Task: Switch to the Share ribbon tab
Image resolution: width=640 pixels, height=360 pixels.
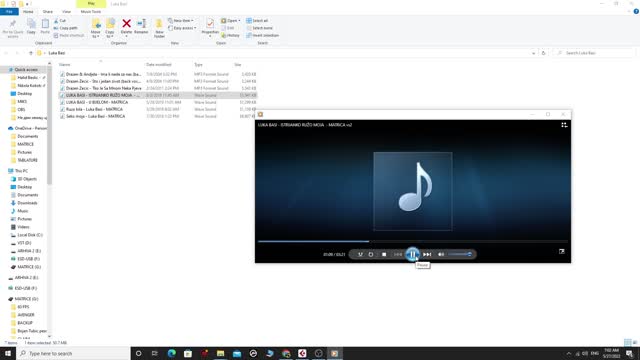Action: tap(48, 11)
